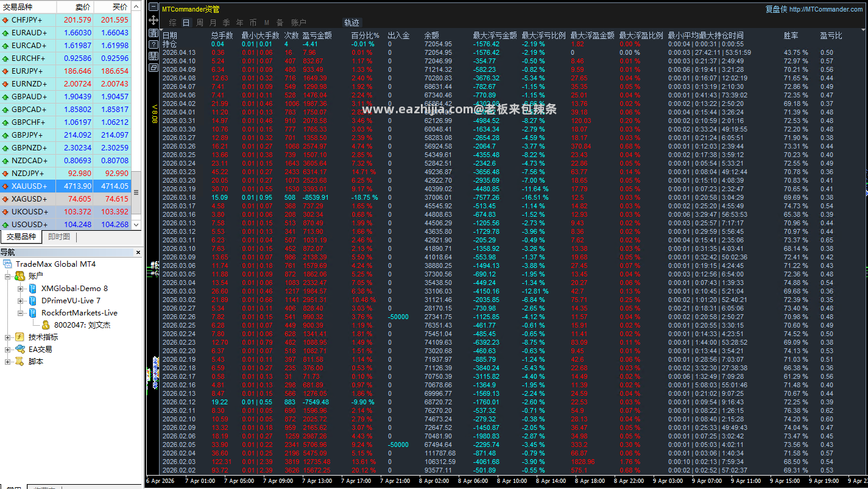Image resolution: width=868 pixels, height=489 pixels.
Task: Open the 账户 tab in MTCommander toolbar
Action: [298, 23]
